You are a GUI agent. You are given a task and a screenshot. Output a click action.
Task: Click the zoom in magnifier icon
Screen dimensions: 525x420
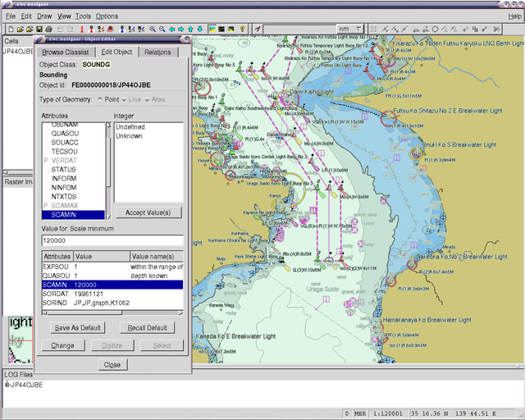coord(153,29)
